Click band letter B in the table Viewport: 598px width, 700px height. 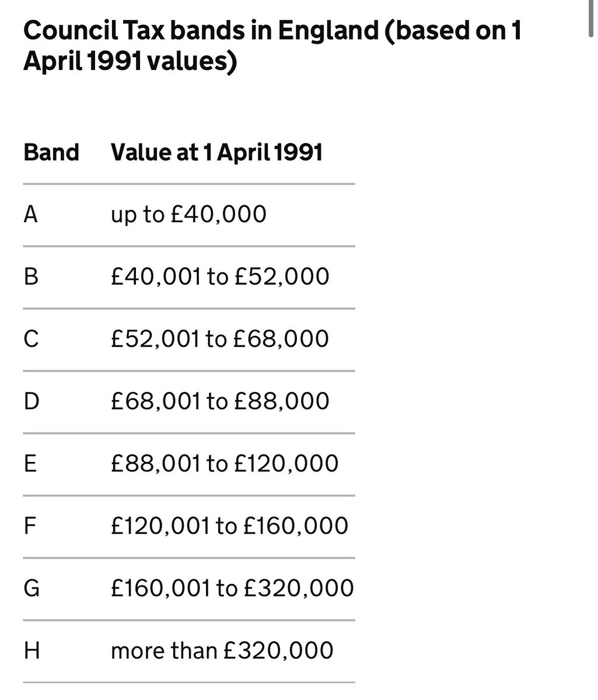(31, 277)
